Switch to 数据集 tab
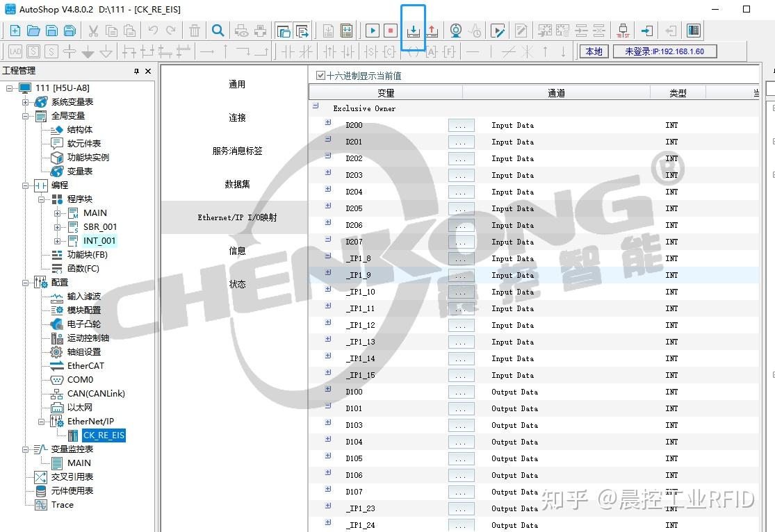775x532 pixels. 237,184
